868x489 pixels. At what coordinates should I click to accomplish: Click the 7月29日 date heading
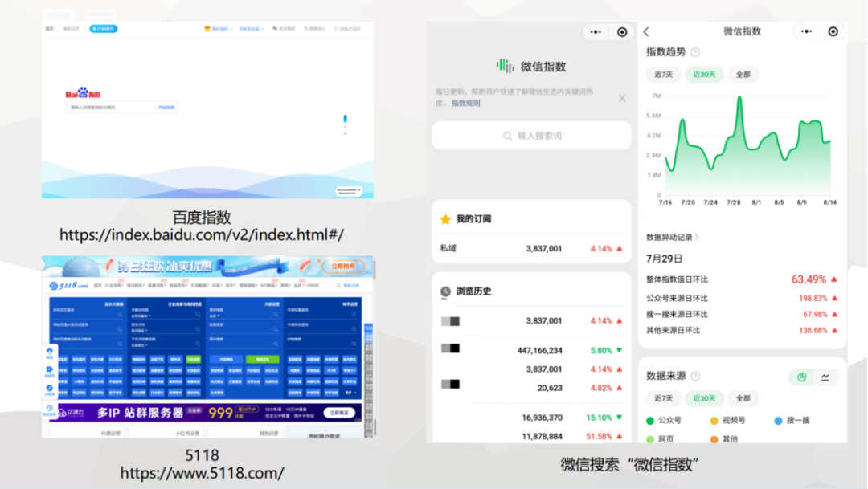point(665,259)
